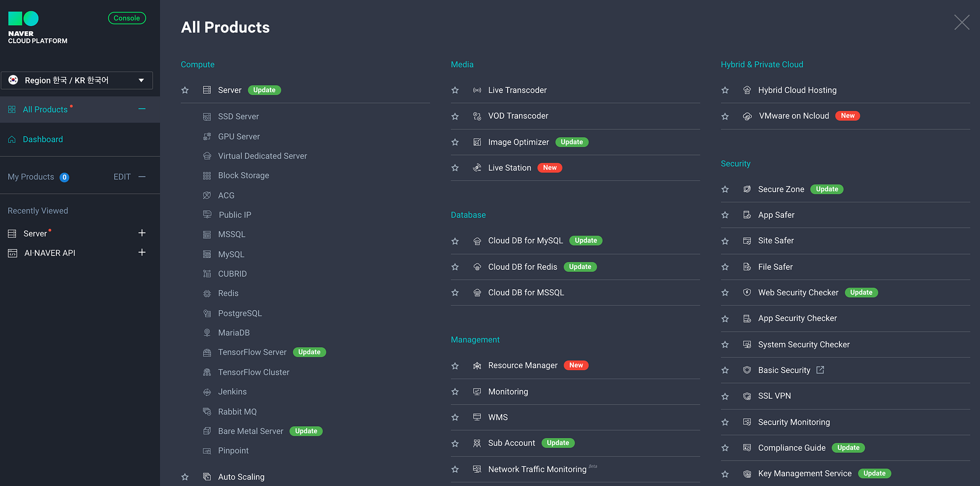
Task: Open the TensorFlow Cluster product
Action: pos(254,372)
